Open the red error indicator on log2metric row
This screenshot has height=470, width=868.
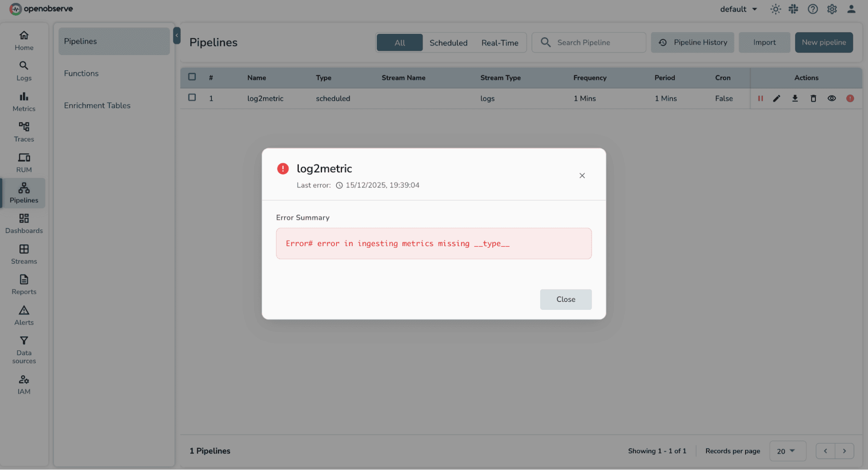[x=850, y=99]
